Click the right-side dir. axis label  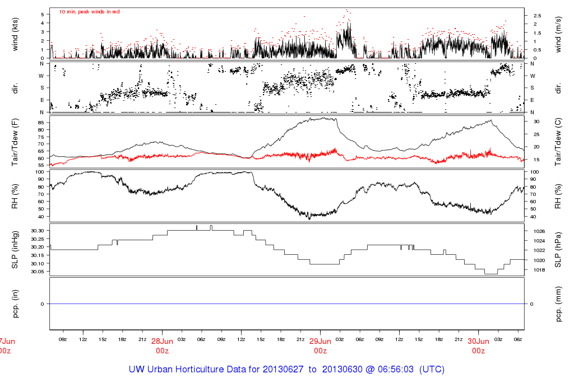pos(558,87)
